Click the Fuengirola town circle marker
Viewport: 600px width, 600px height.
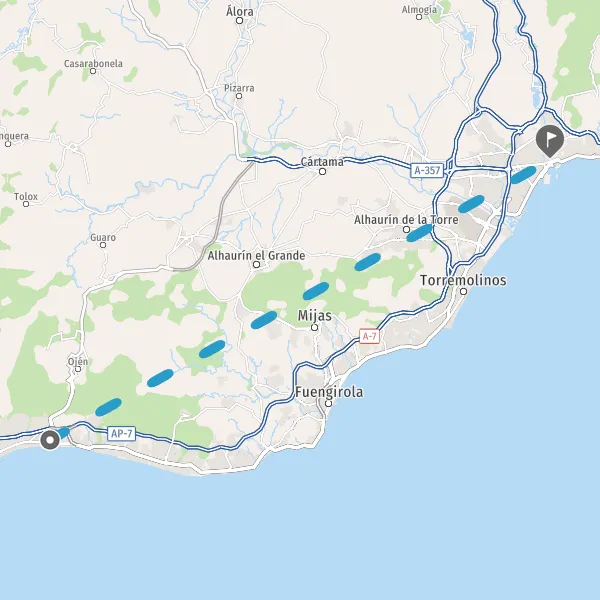(x=328, y=403)
